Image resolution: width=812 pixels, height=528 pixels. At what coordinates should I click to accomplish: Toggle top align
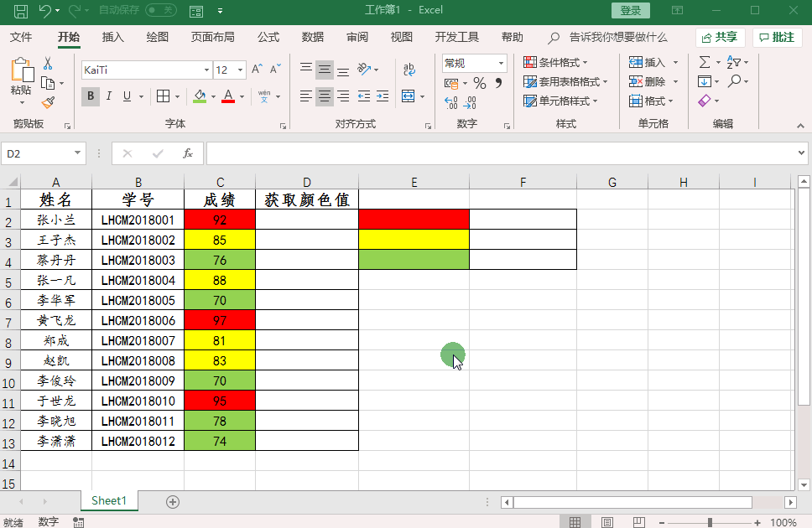tap(306, 70)
